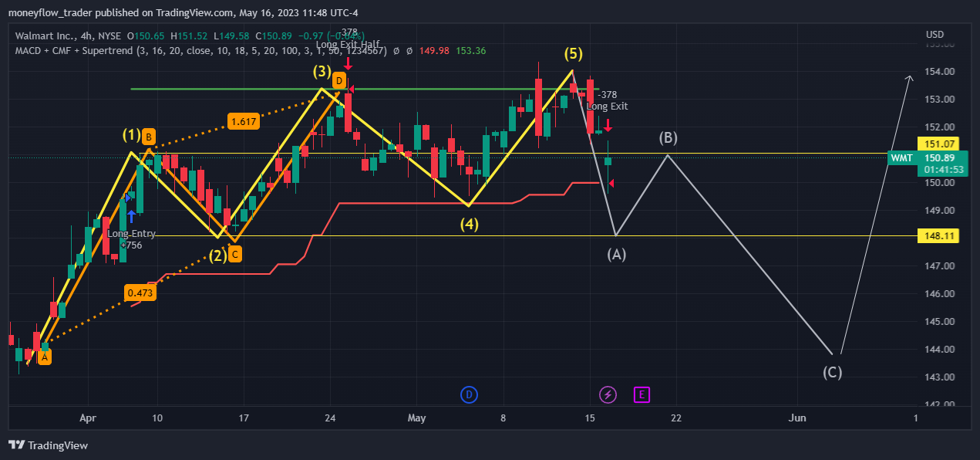Screen dimensions: 980x460
Task: Select the orange D pattern point label
Action: [338, 79]
